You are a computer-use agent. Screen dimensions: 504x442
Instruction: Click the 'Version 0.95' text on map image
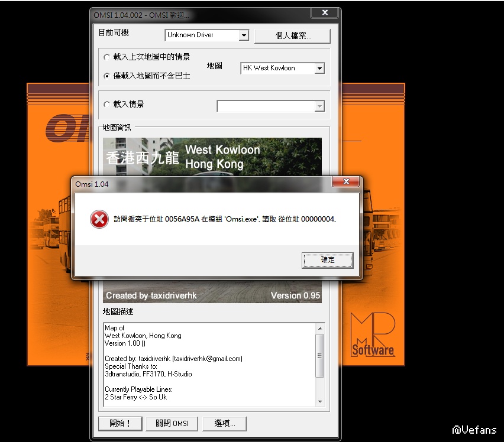tap(295, 295)
